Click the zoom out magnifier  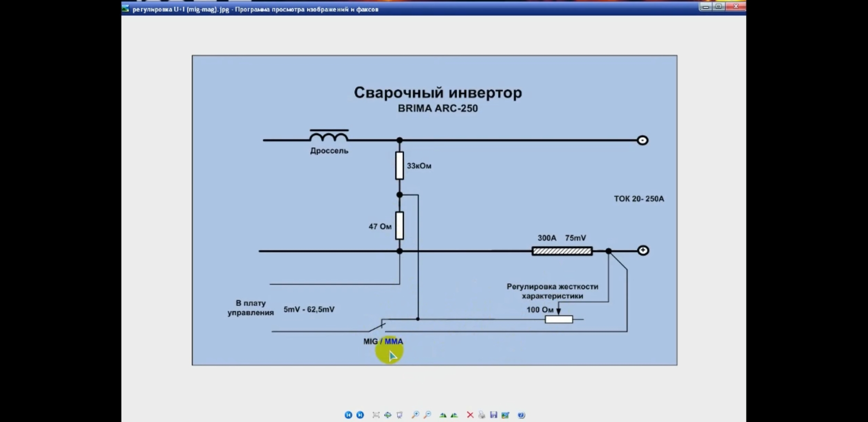427,415
